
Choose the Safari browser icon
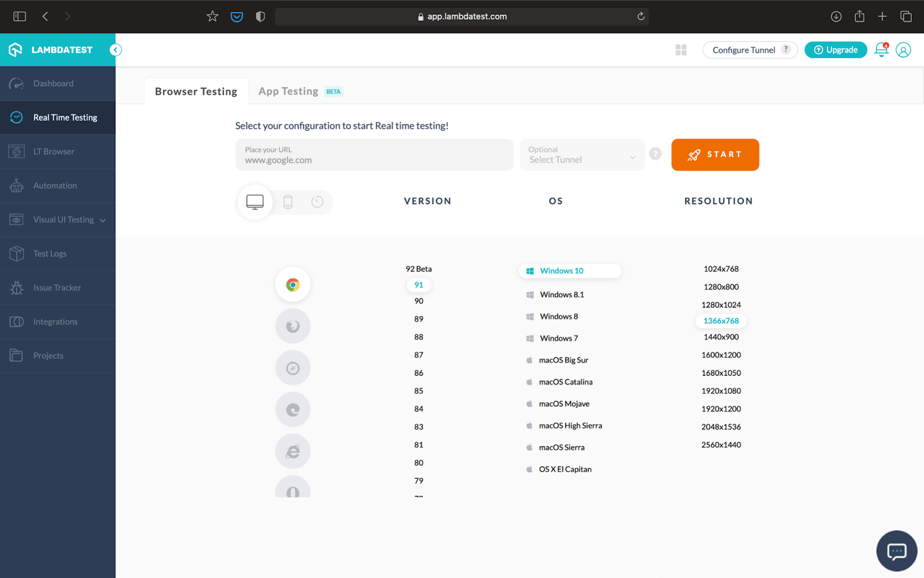pyautogui.click(x=293, y=368)
